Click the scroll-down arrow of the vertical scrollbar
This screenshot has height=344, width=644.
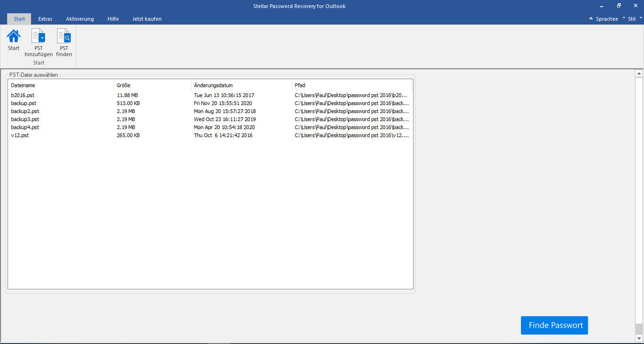coord(639,338)
